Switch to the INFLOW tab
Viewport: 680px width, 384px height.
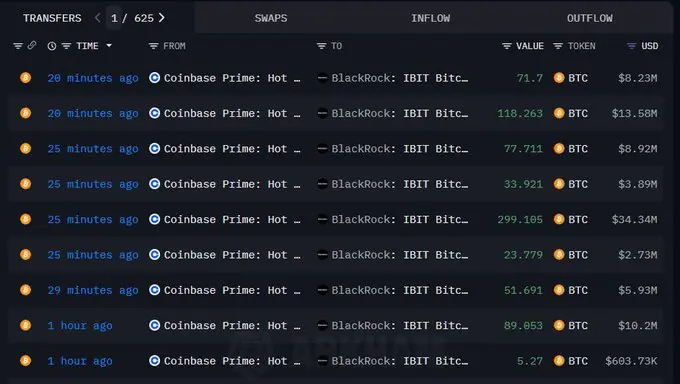pos(430,18)
